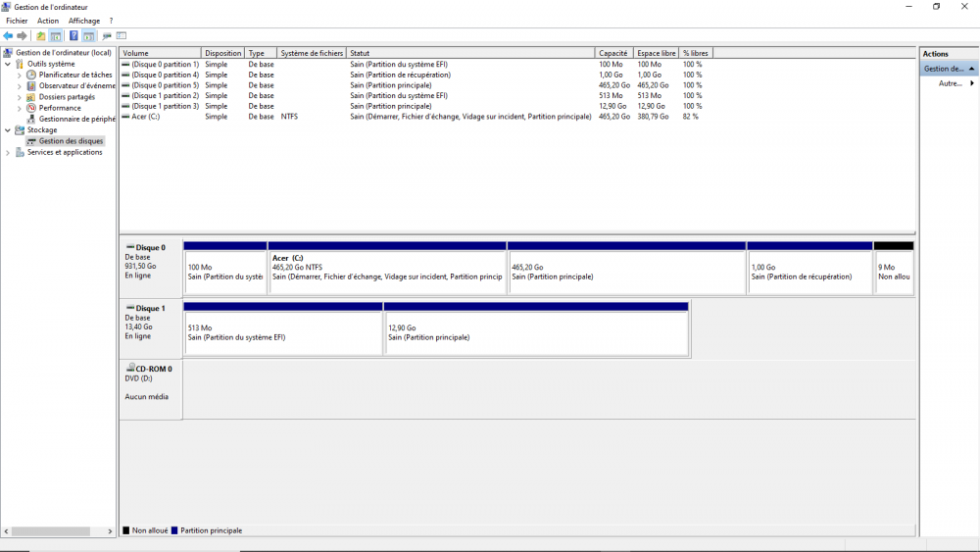This screenshot has height=552, width=980.
Task: Click the Up one level folder icon
Action: click(x=41, y=36)
